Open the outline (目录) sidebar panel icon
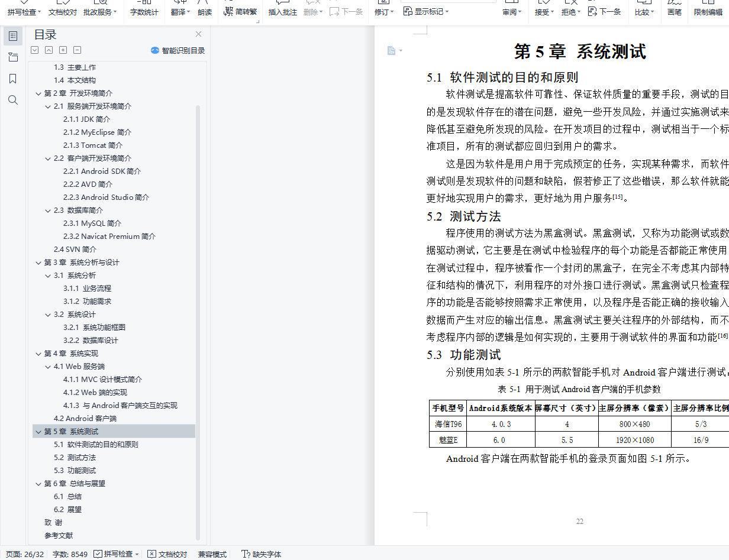729x560 pixels. click(13, 36)
